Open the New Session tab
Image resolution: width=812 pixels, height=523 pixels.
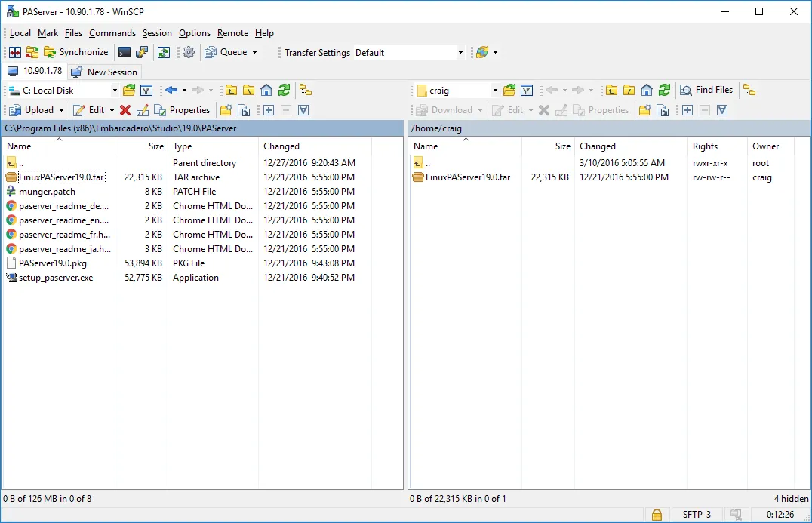(x=105, y=72)
